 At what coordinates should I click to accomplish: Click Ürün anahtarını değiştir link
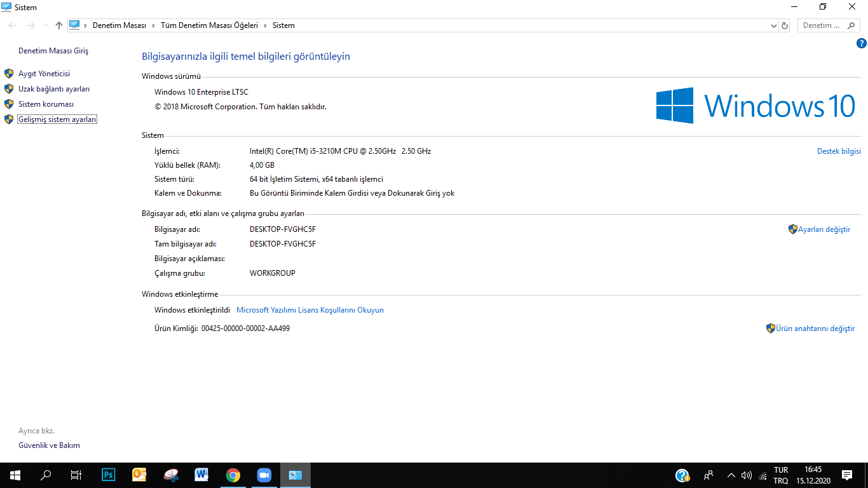(815, 329)
